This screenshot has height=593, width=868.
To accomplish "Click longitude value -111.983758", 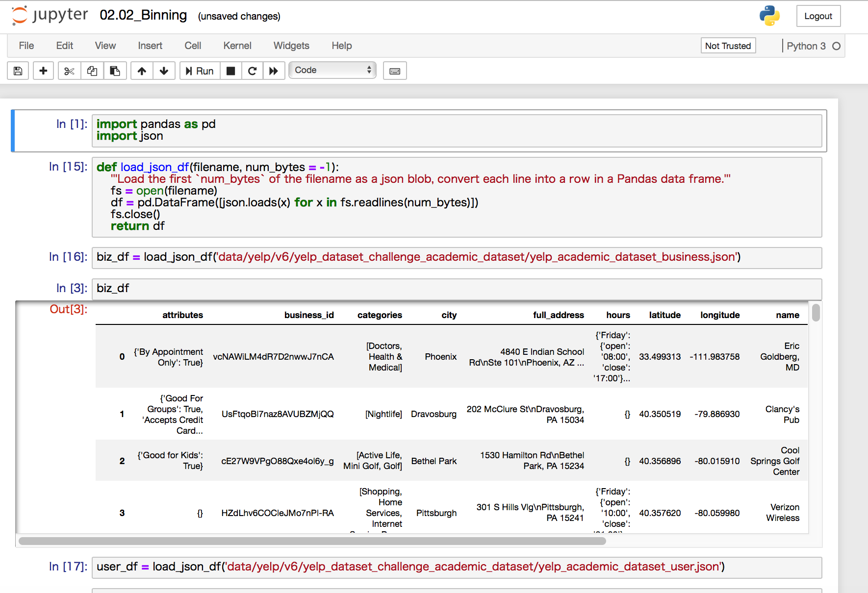I will pos(715,357).
